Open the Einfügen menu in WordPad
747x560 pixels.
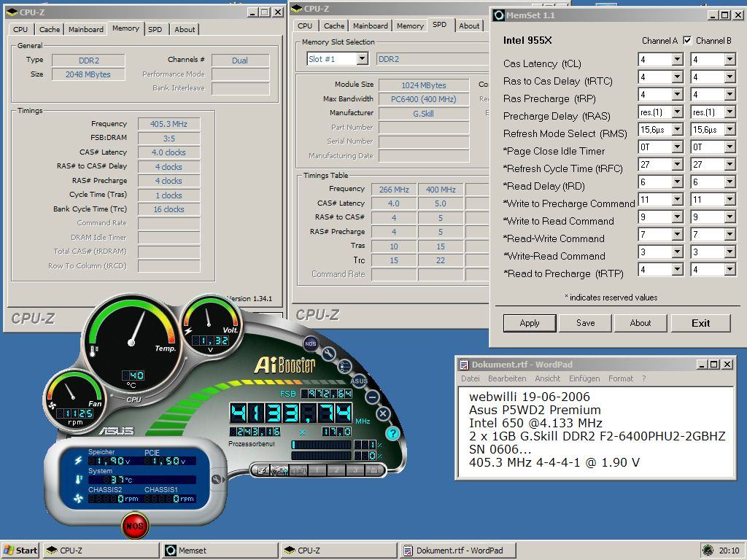point(584,378)
